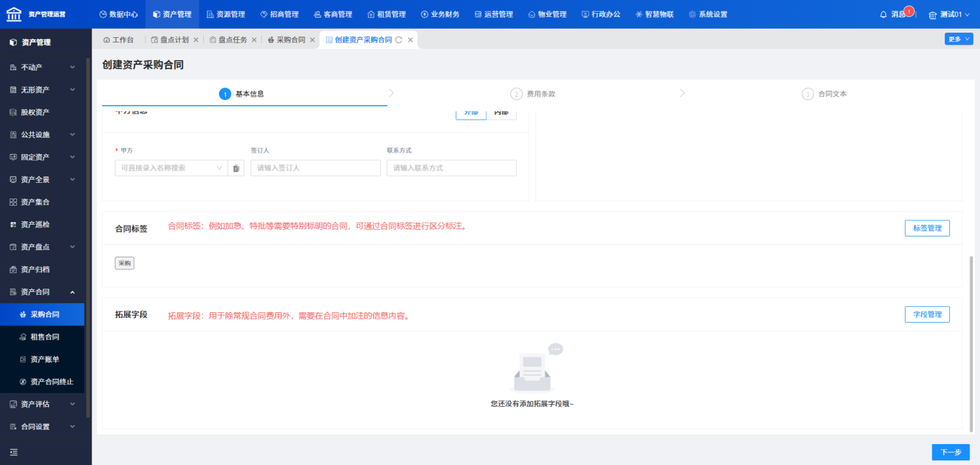Image resolution: width=980 pixels, height=465 pixels.
Task: Open the 测试01 user dropdown
Action: point(949,14)
